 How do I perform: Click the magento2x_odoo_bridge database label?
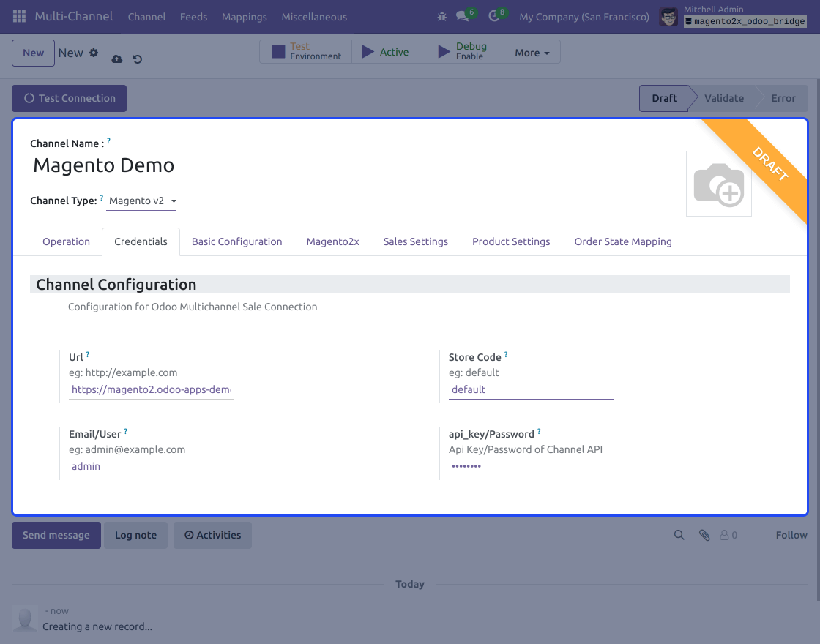(x=745, y=21)
